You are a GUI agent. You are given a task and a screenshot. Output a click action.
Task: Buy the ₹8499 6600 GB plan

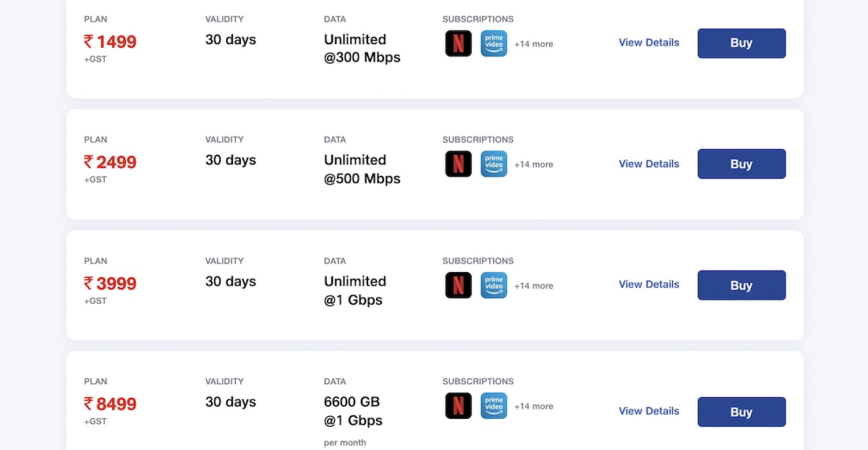(x=741, y=412)
